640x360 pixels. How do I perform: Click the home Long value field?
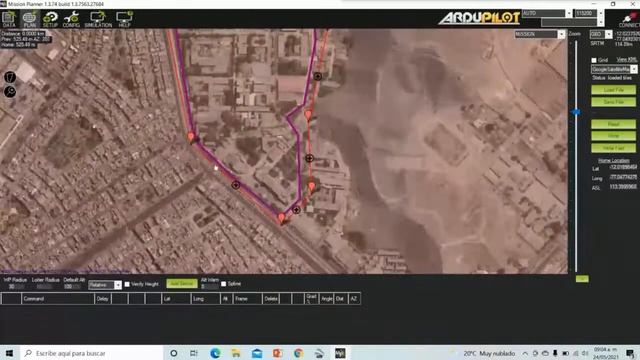click(x=623, y=177)
